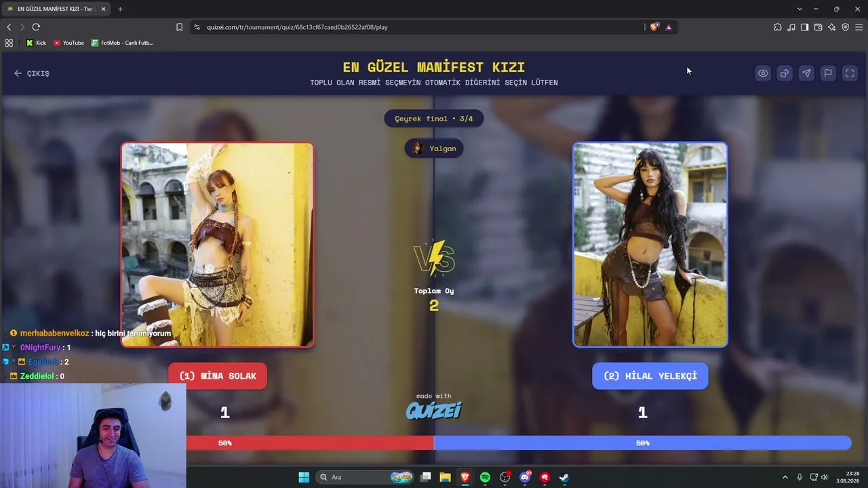Viewport: 868px width, 488px height.
Task: Toggle fullscreen mode for the quiz
Action: tap(850, 73)
